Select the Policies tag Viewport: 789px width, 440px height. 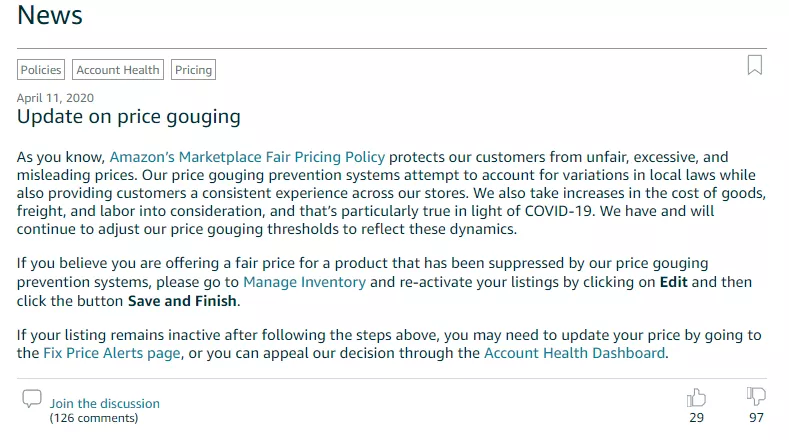click(41, 70)
